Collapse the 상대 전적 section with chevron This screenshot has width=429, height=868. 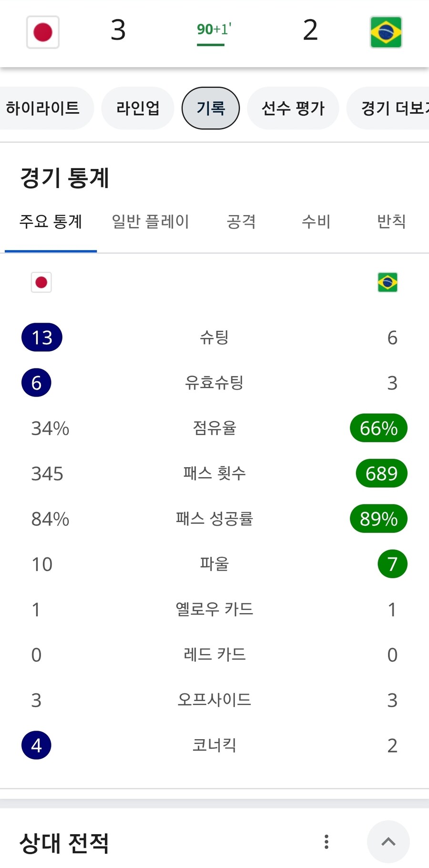pyautogui.click(x=388, y=842)
